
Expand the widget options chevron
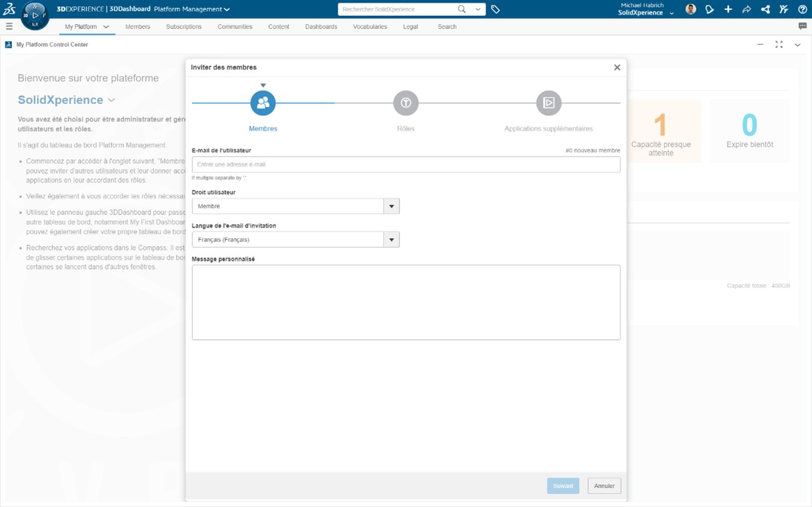tap(798, 45)
